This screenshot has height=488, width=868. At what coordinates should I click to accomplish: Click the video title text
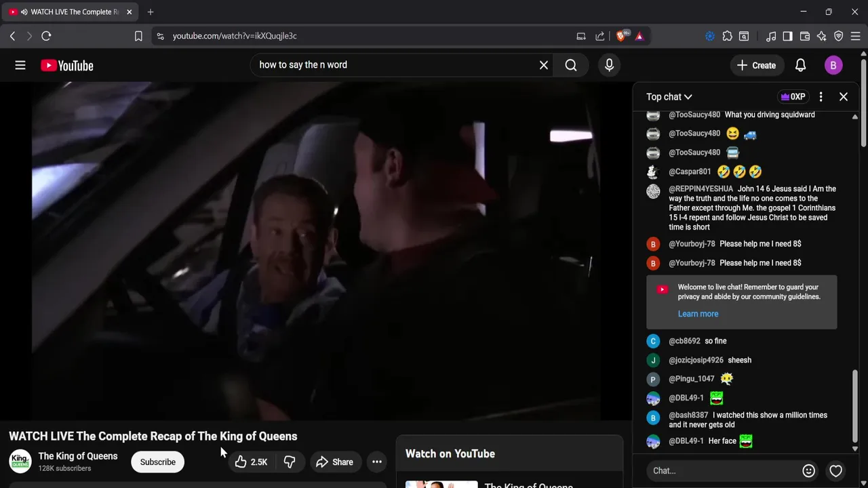[x=153, y=436]
